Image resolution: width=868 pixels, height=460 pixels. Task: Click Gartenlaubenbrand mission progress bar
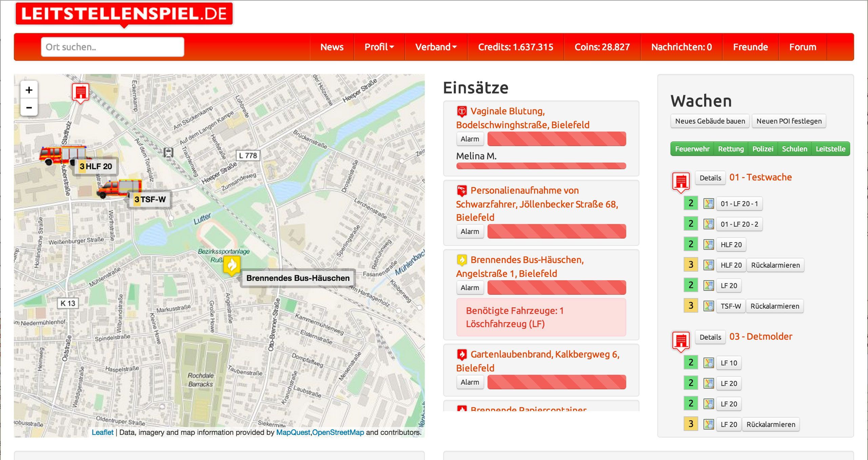click(x=557, y=382)
